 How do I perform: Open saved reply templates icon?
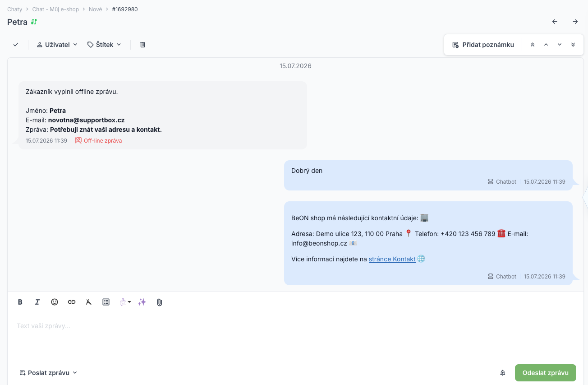tap(106, 302)
